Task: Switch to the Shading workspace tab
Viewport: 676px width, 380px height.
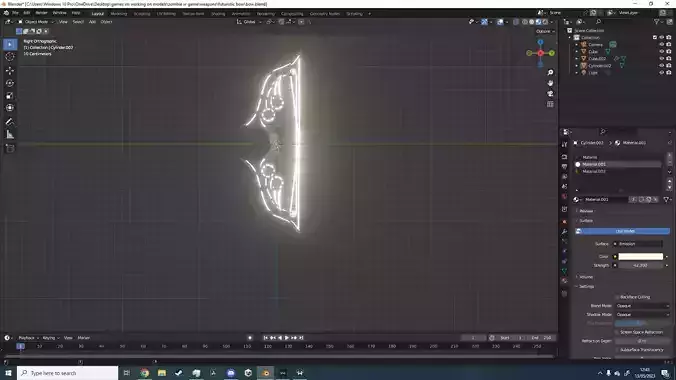Action: (218, 14)
